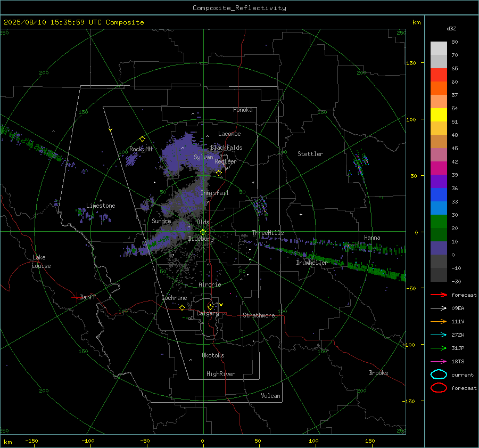Image resolution: width=479 pixels, height=448 pixels.
Task: Click the Okotoks town label
Action: click(x=213, y=355)
